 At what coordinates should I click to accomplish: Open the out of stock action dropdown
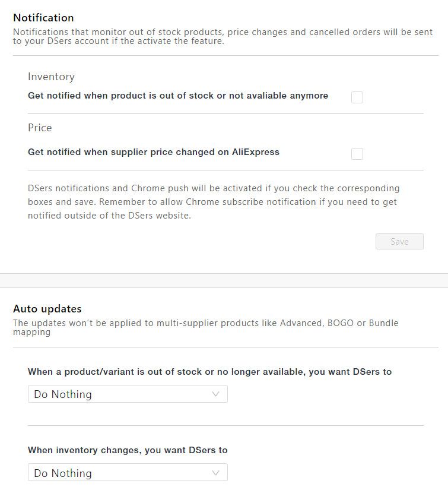pyautogui.click(x=128, y=394)
